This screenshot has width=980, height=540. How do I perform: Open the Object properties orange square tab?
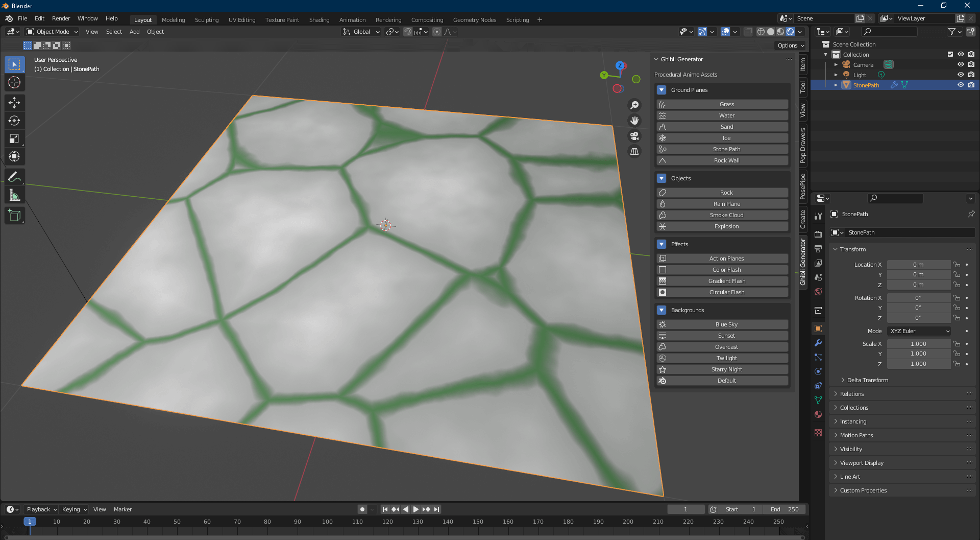[818, 328]
